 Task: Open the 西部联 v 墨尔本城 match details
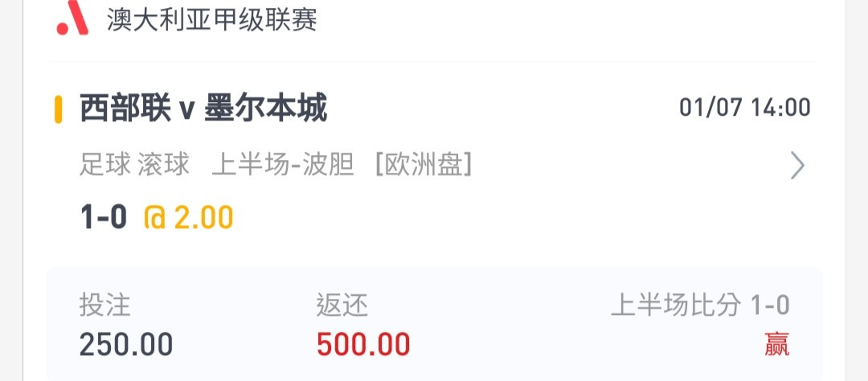tap(203, 109)
